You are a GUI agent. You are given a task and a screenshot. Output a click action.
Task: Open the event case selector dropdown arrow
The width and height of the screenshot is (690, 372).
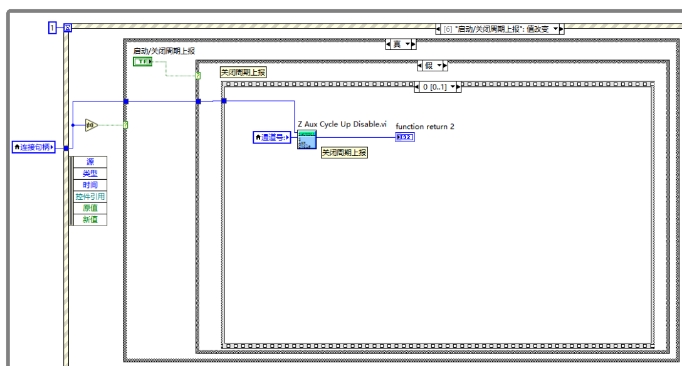(556, 29)
